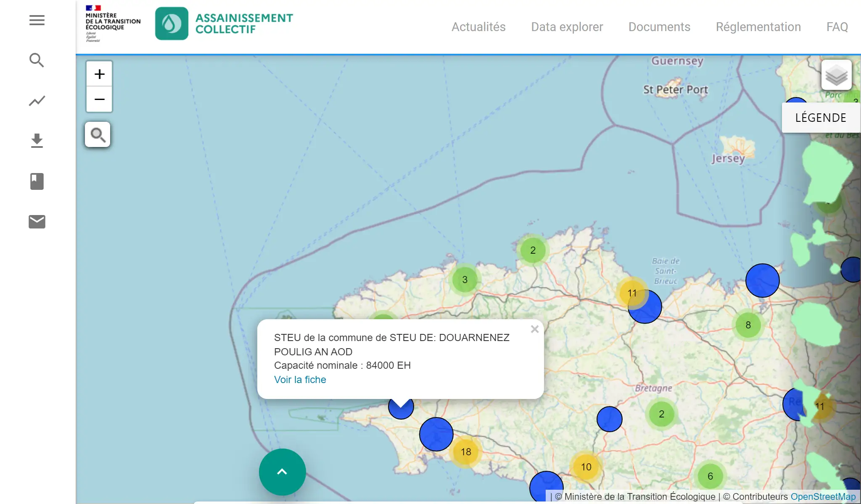Open the hamburger navigation menu
The image size is (861, 504).
[37, 20]
